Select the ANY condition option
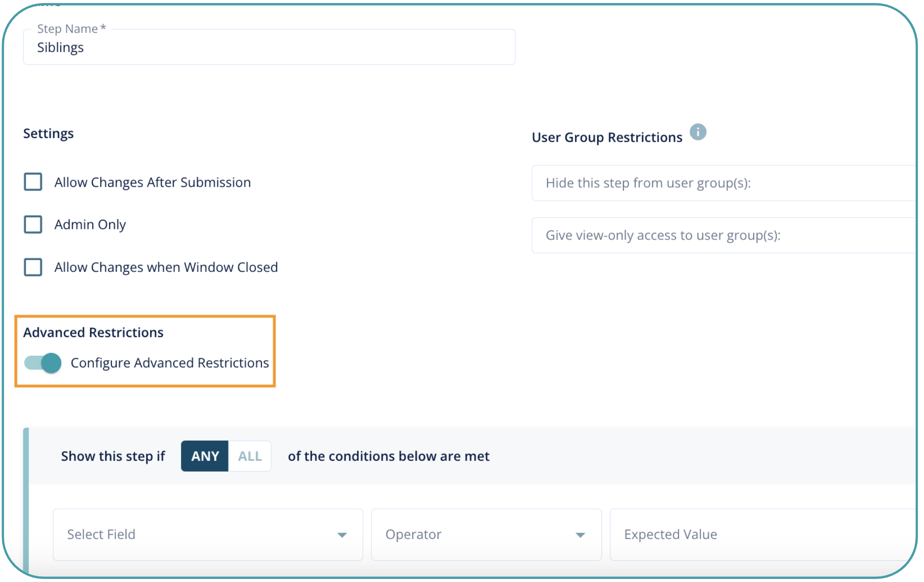The image size is (924, 582). (205, 456)
